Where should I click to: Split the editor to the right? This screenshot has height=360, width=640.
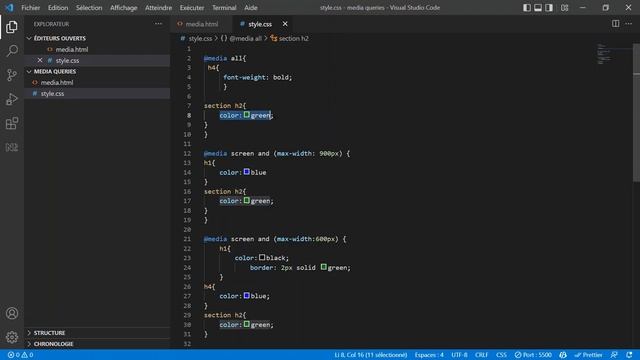(616, 24)
